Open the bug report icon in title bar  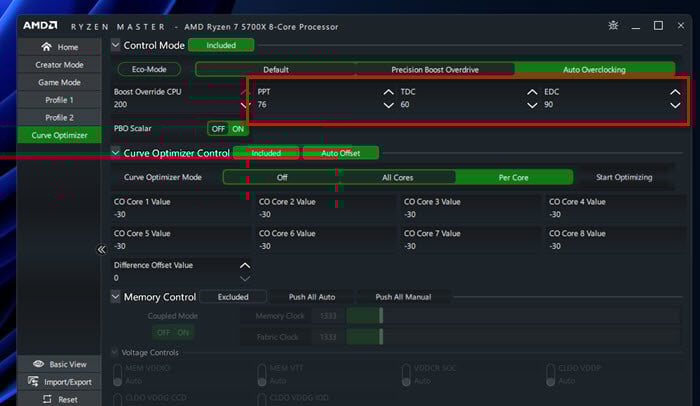(x=613, y=25)
